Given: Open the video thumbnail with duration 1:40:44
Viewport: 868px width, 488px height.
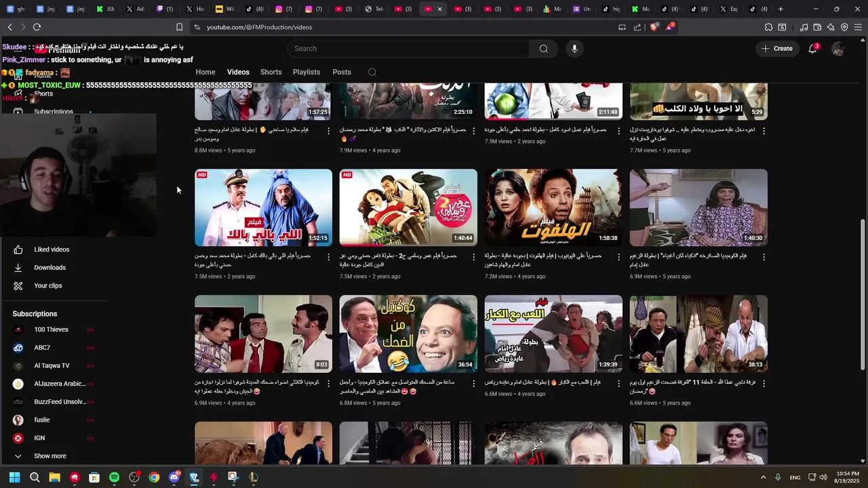Looking at the screenshot, I should [x=408, y=207].
